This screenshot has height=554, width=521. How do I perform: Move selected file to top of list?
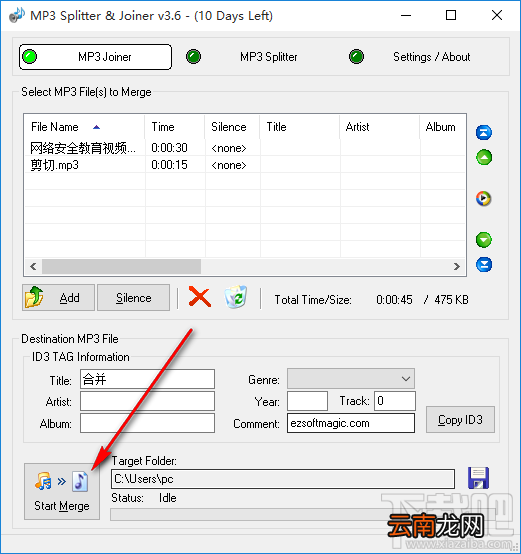[484, 132]
